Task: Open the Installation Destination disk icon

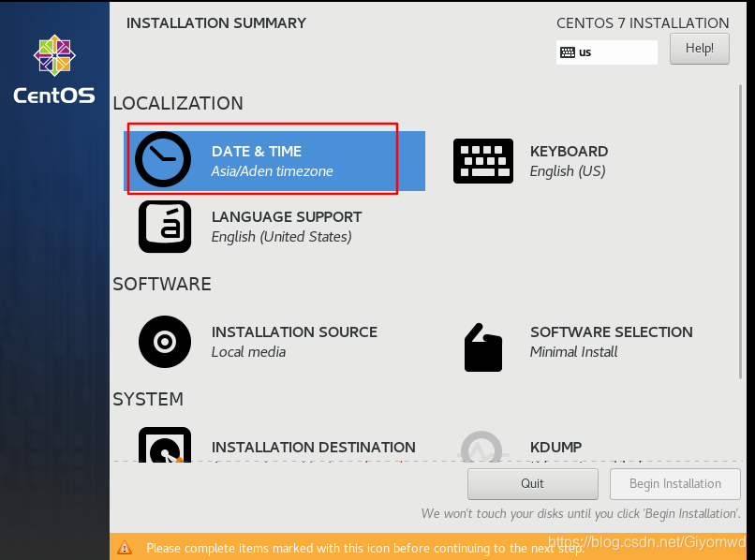Action: coord(165,445)
